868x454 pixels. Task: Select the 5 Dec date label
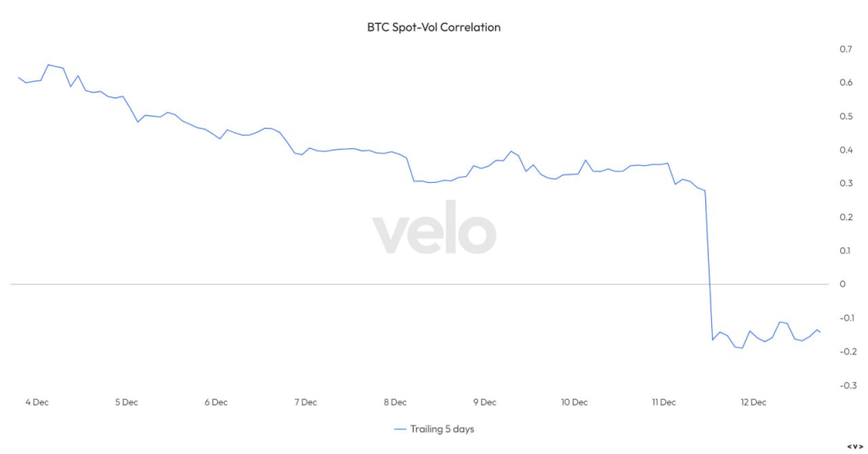point(125,402)
